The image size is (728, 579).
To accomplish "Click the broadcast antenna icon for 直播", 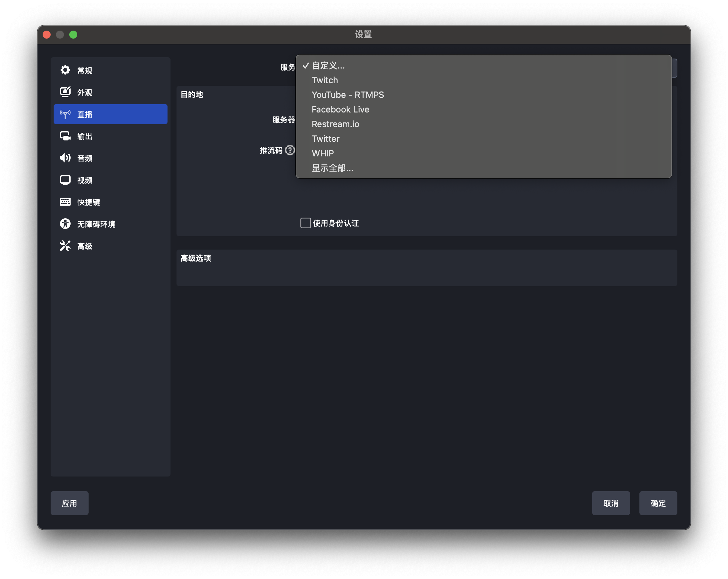I will point(65,114).
